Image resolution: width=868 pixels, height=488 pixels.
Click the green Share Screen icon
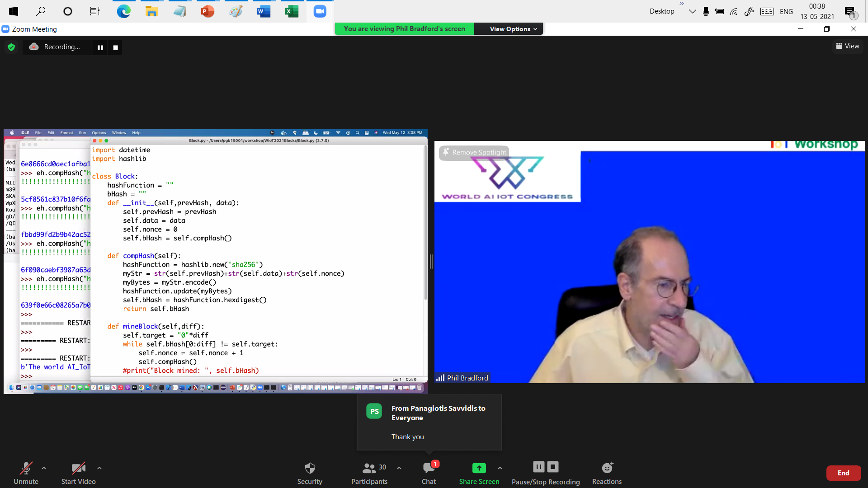click(x=479, y=468)
